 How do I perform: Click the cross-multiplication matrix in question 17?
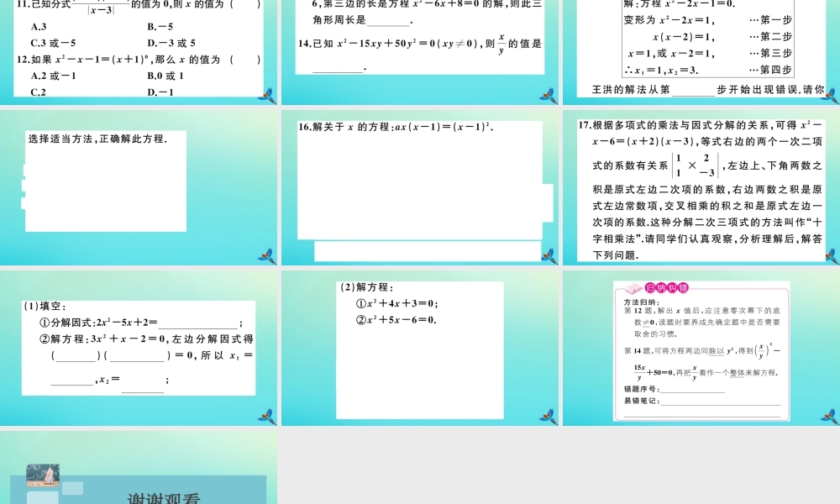(x=696, y=165)
